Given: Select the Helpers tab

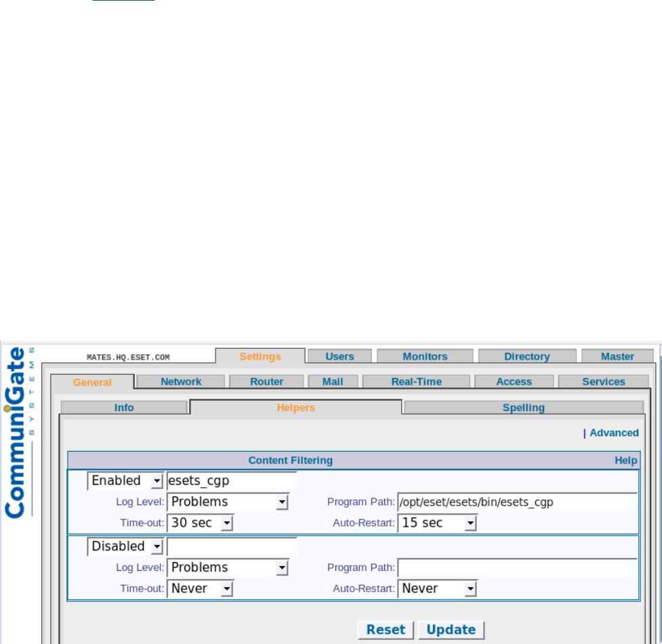Looking at the screenshot, I should [295, 407].
